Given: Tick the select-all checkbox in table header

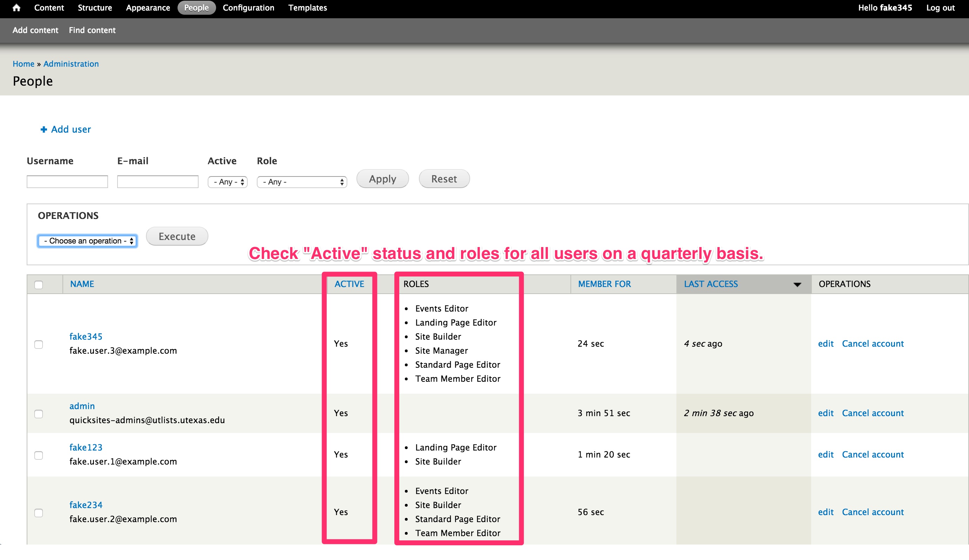Looking at the screenshot, I should [39, 285].
